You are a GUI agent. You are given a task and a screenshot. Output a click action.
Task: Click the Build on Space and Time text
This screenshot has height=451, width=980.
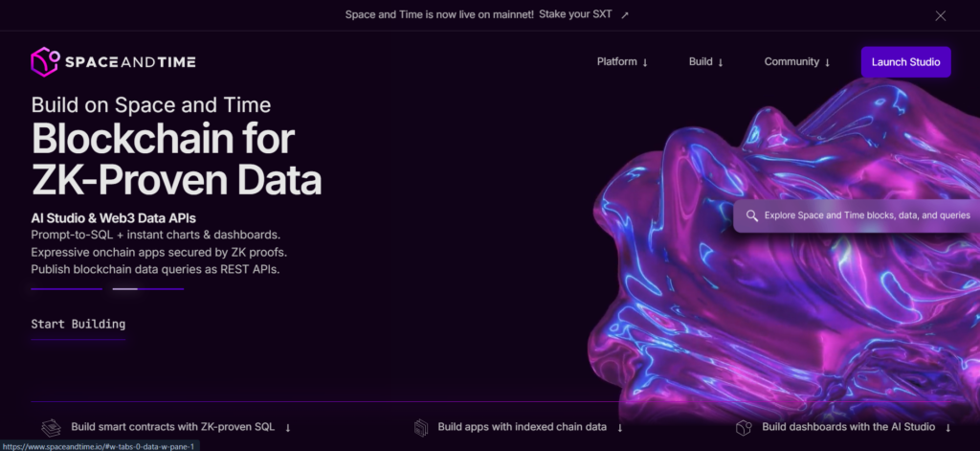tap(150, 104)
